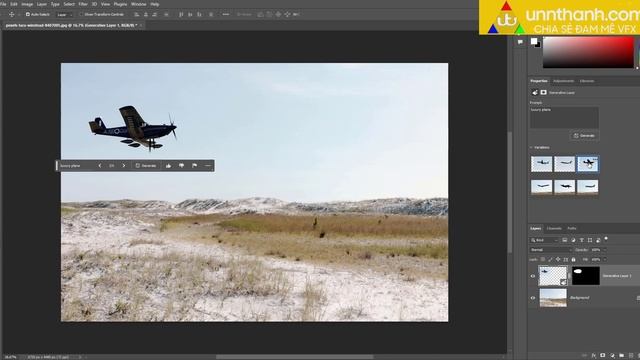Hide the Background layer eye icon
This screenshot has width=640, height=360.
[533, 298]
